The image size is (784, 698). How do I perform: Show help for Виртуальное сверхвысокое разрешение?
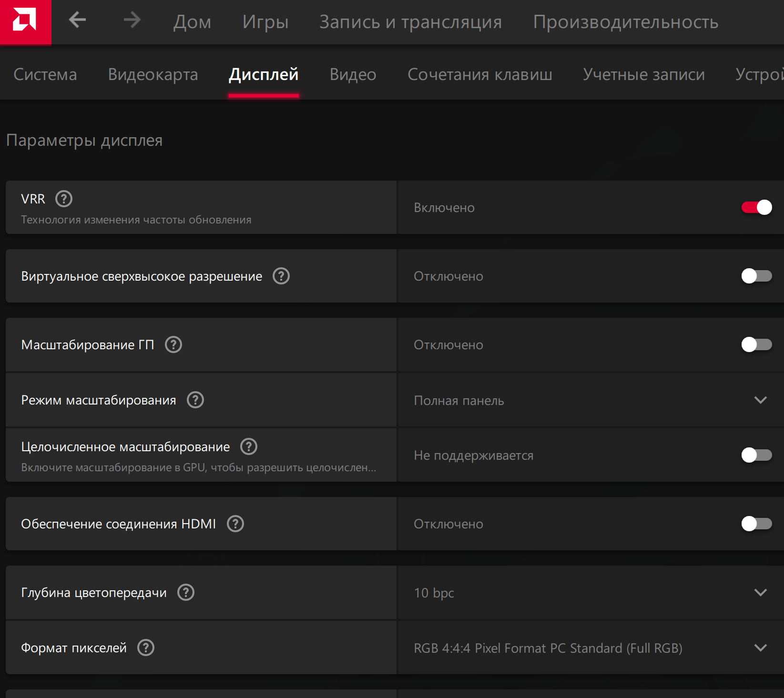click(x=281, y=276)
